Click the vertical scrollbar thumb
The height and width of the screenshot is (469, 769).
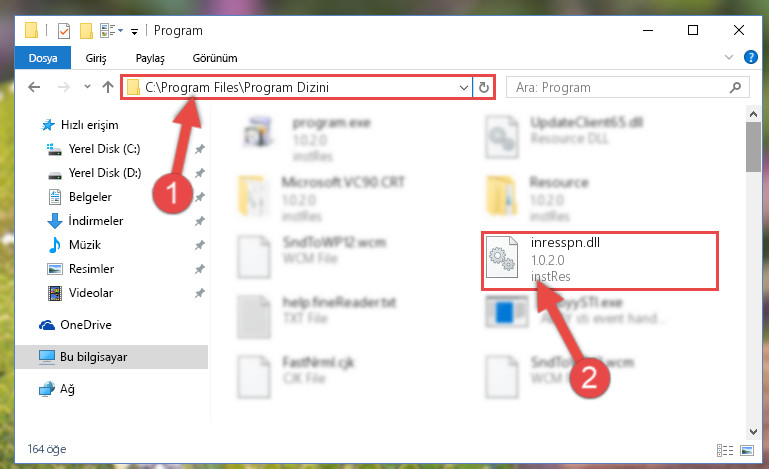[x=753, y=146]
